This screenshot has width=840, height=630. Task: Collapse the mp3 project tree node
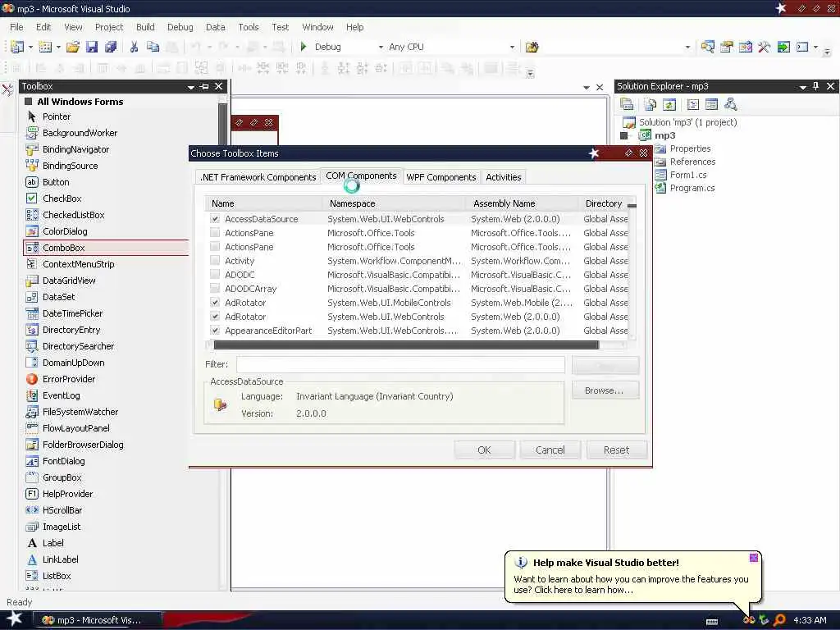[623, 135]
